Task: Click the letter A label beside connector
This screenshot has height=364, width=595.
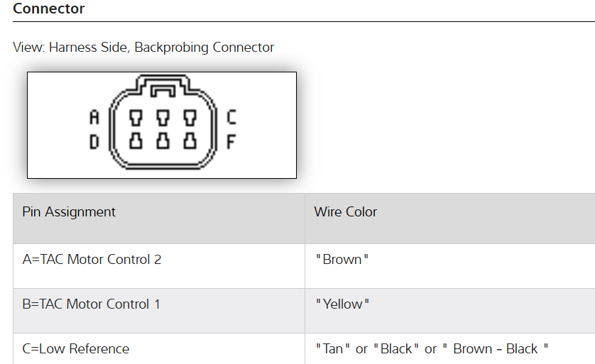Action: click(94, 117)
